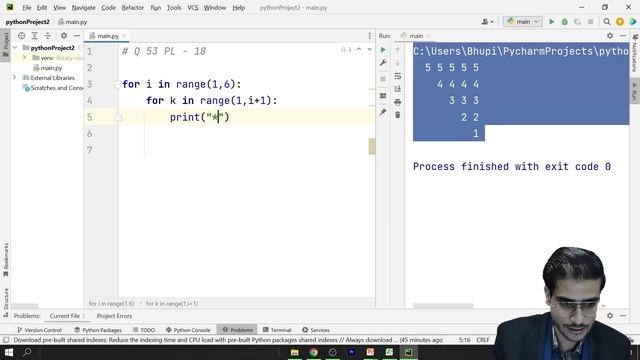Image resolution: width=640 pixels, height=360 pixels.
Task: Click the stop square in Run panel
Action: tap(383, 79)
